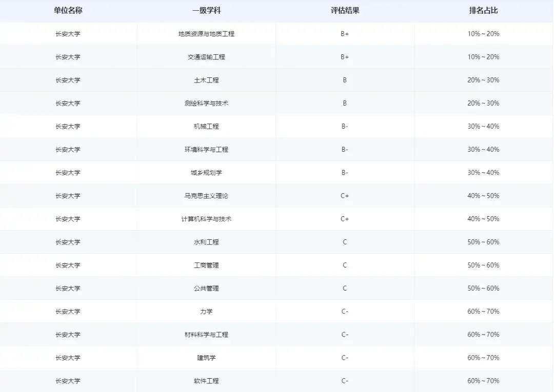Image resolution: width=554 pixels, height=392 pixels.
Task: Select 60%~70% ranking in 软件工程 row
Action: click(483, 381)
